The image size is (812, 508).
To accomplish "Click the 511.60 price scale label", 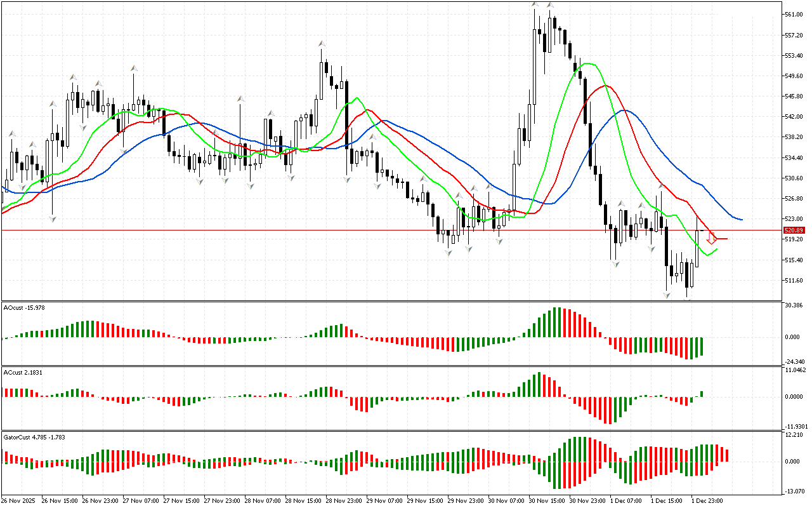I will 794,281.
